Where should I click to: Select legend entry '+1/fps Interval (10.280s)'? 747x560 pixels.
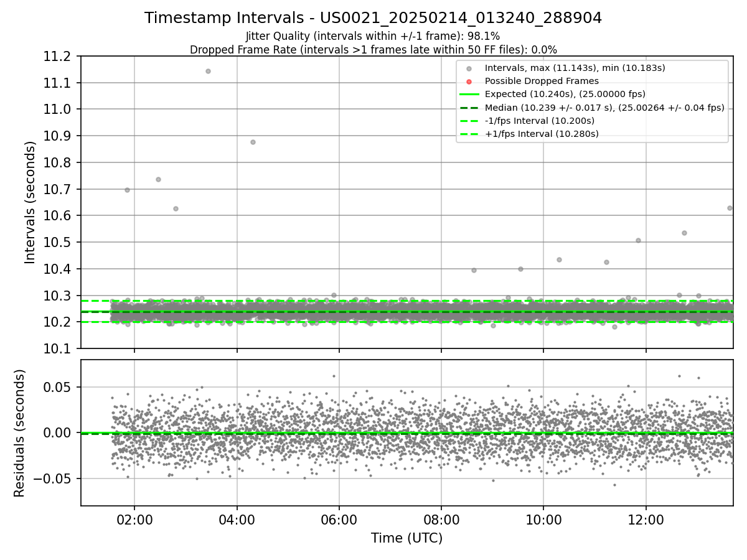click(542, 134)
